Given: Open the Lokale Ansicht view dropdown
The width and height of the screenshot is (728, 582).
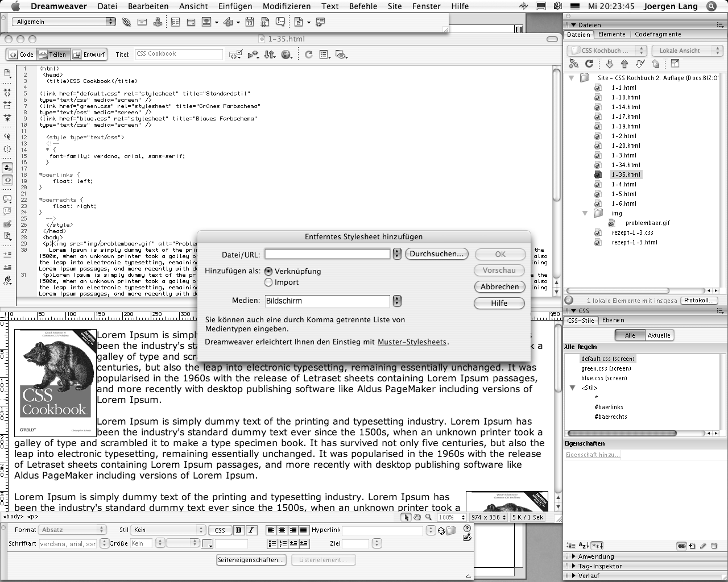Looking at the screenshot, I should (x=686, y=51).
